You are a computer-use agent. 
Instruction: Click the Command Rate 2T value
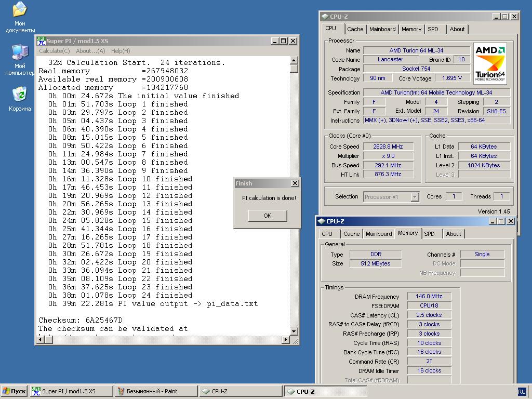pos(429,362)
